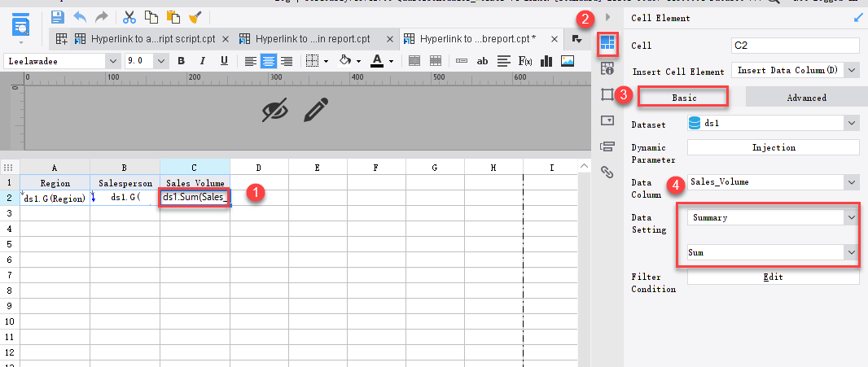The width and height of the screenshot is (868, 367).
Task: Collapse the right property panel arrow
Action: point(607,17)
